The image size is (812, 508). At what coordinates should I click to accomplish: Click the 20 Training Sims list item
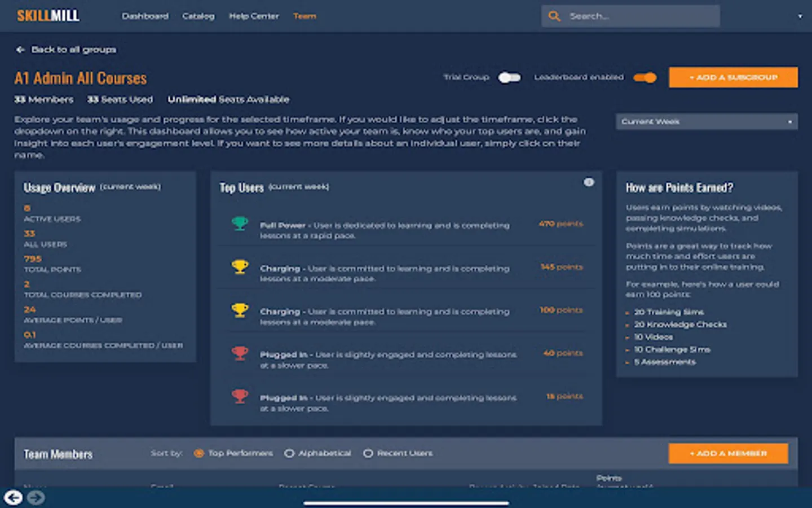click(x=669, y=312)
